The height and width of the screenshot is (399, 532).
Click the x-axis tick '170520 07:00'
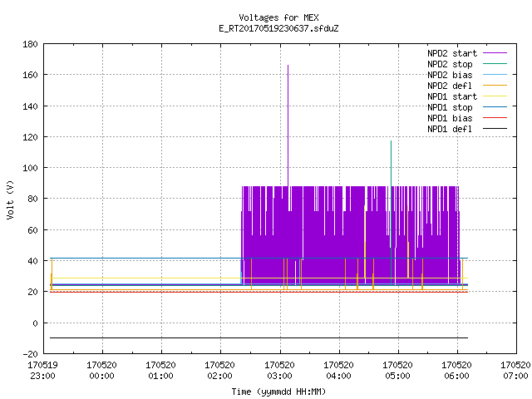[x=515, y=371]
